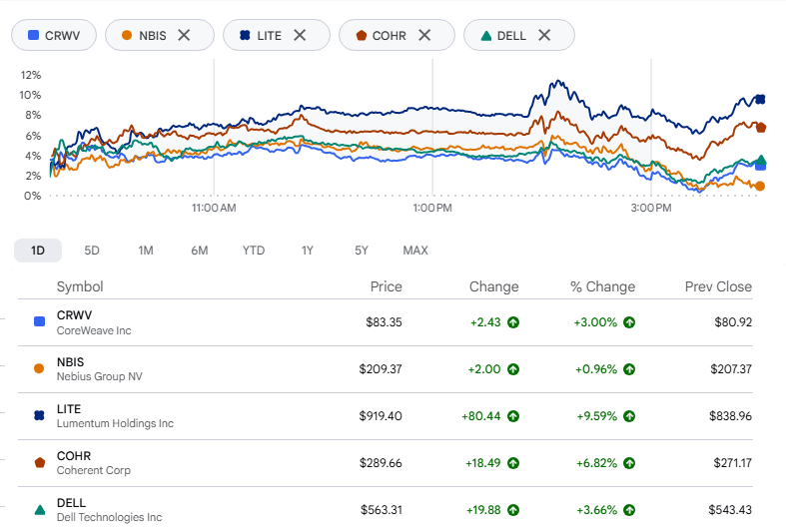Click the brown pentagon COHR row icon
Viewport: 786px width, 532px height.
40,462
